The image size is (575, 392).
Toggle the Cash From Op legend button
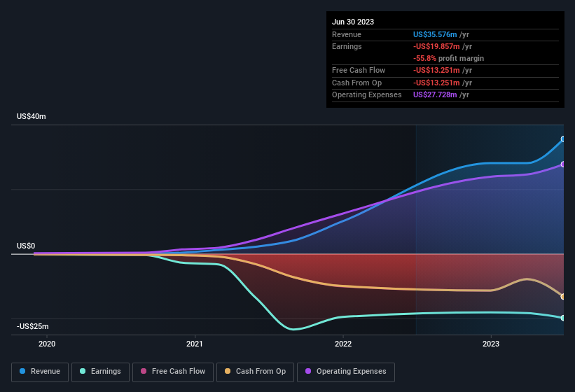[255, 372]
